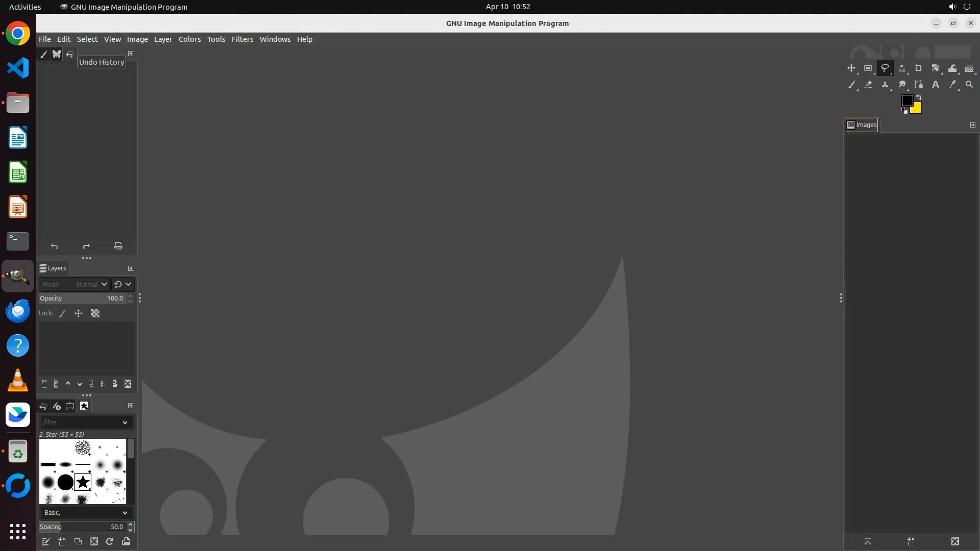Select the Crop tool
The width and height of the screenshot is (980, 551).
pyautogui.click(x=919, y=68)
